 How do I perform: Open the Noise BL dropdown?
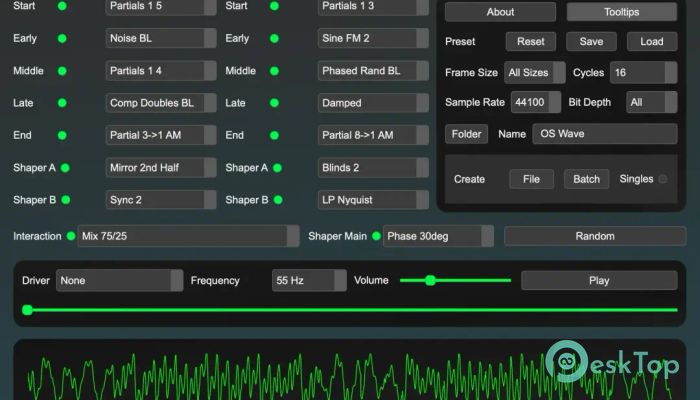(x=161, y=39)
